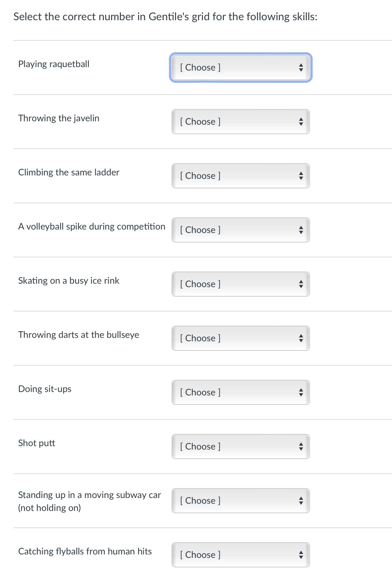The image size is (392, 588).
Task: Open the dropdown for Throwing darts at the bullseye
Action: pyautogui.click(x=240, y=338)
